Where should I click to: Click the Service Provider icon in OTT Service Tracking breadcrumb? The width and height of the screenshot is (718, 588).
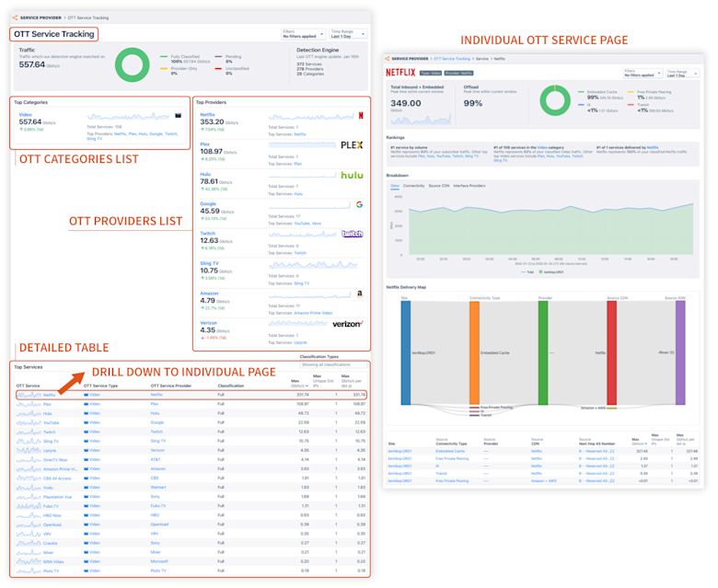tap(15, 17)
